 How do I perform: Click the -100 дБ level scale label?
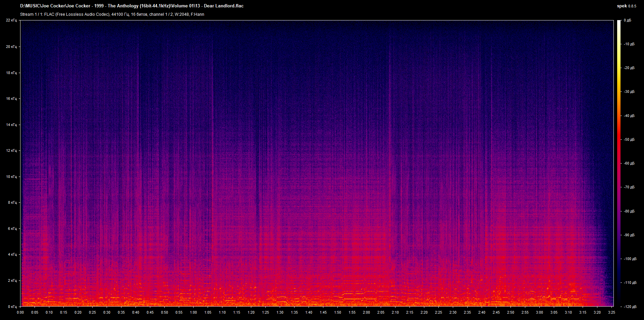(x=630, y=259)
